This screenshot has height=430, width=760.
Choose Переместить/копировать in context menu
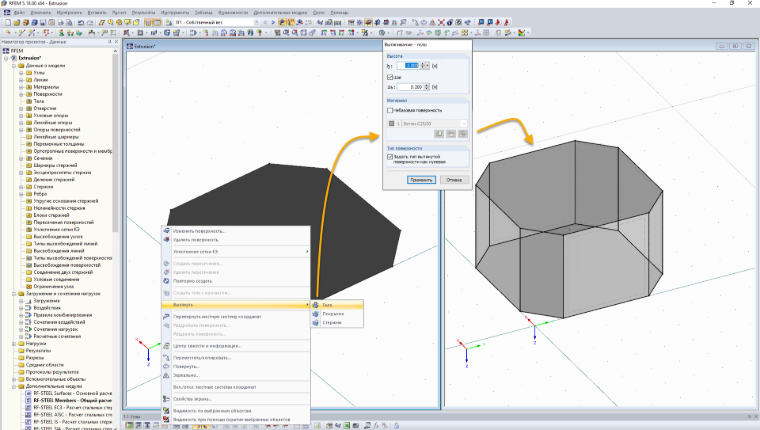coord(236,358)
